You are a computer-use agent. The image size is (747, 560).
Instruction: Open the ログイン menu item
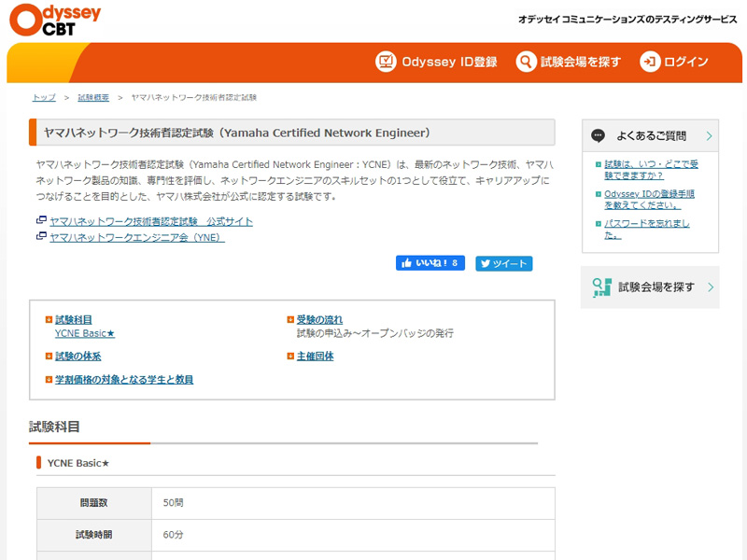click(674, 62)
